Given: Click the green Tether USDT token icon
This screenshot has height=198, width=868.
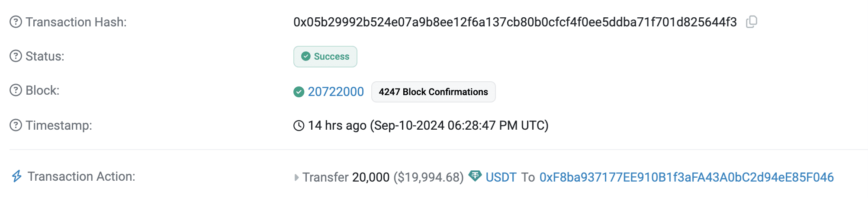Looking at the screenshot, I should click(475, 176).
